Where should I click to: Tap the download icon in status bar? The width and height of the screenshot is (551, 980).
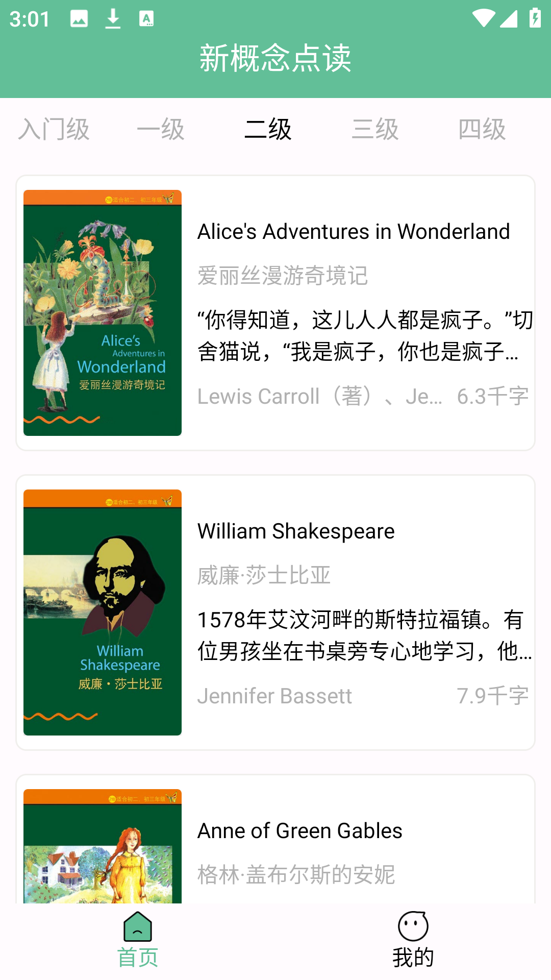click(x=113, y=19)
